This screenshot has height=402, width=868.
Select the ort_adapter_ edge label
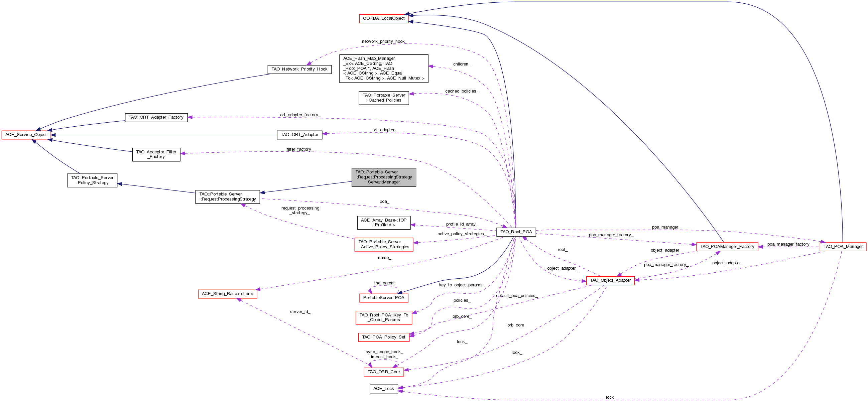click(x=384, y=130)
